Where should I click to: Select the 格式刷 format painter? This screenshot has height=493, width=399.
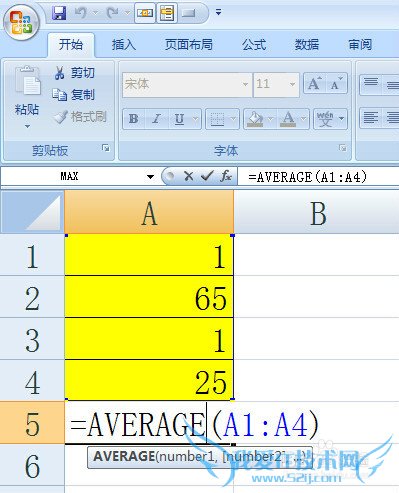pyautogui.click(x=80, y=117)
